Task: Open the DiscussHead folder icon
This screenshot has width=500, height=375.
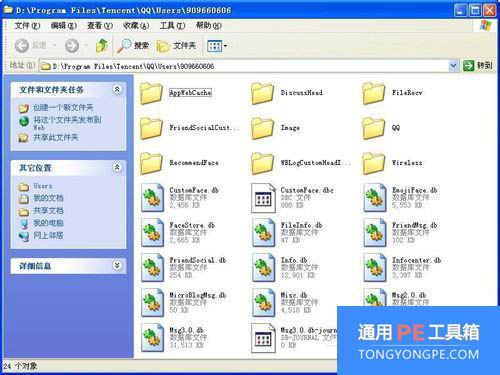Action: coord(262,93)
